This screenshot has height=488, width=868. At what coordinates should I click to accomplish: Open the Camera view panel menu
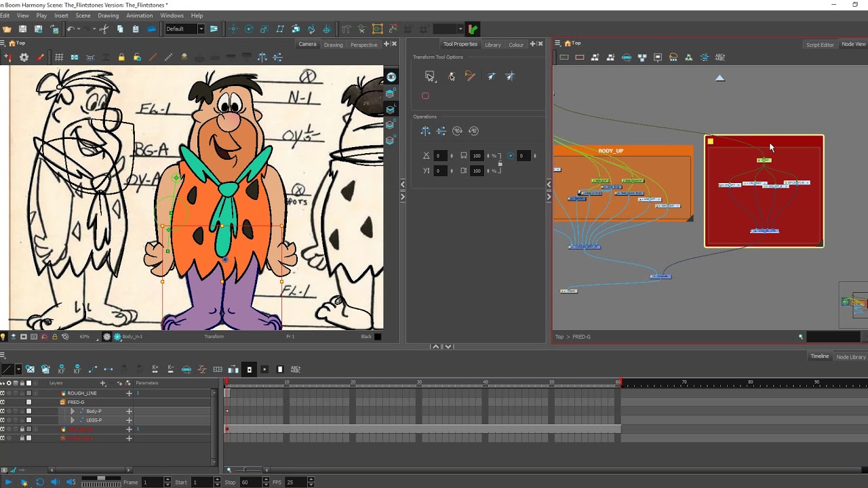pos(3,43)
